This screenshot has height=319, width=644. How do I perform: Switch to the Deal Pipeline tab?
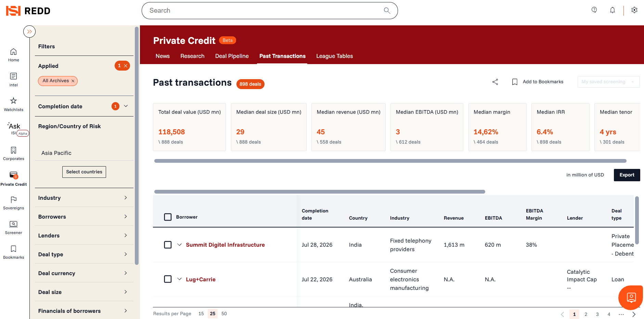point(232,56)
